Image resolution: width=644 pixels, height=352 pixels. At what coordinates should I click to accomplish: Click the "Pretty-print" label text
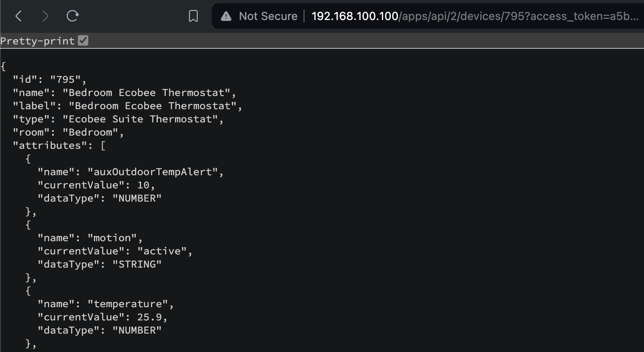pyautogui.click(x=38, y=41)
